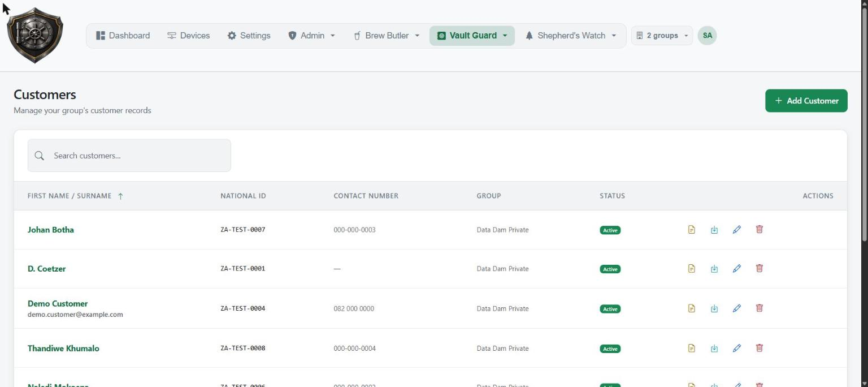Click Active badge in Thandiwe Khumalo row
868x387 pixels.
[610, 349]
